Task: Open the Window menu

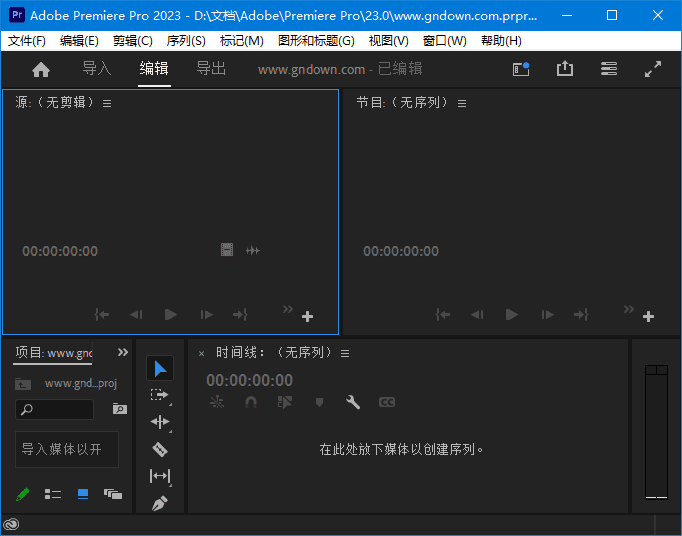Action: 445,41
